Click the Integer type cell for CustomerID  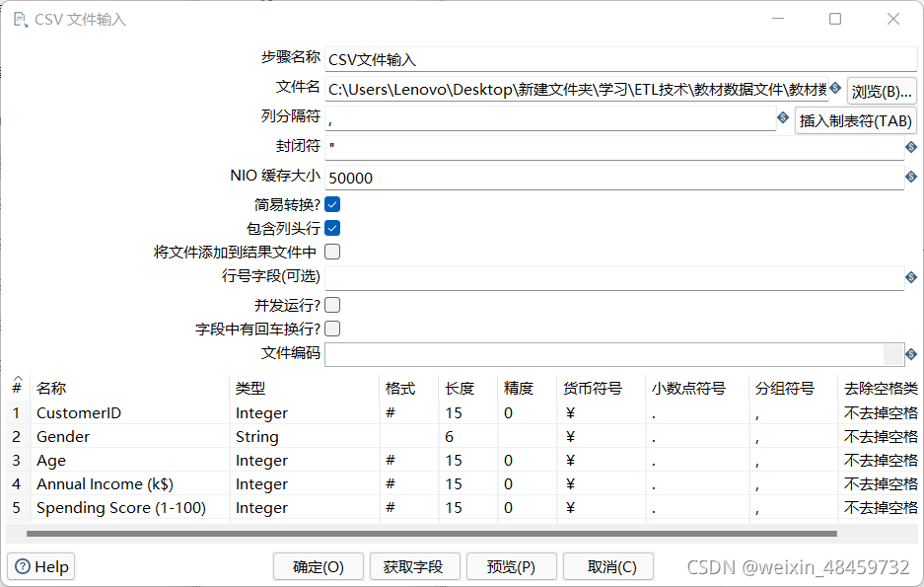pyautogui.click(x=304, y=413)
